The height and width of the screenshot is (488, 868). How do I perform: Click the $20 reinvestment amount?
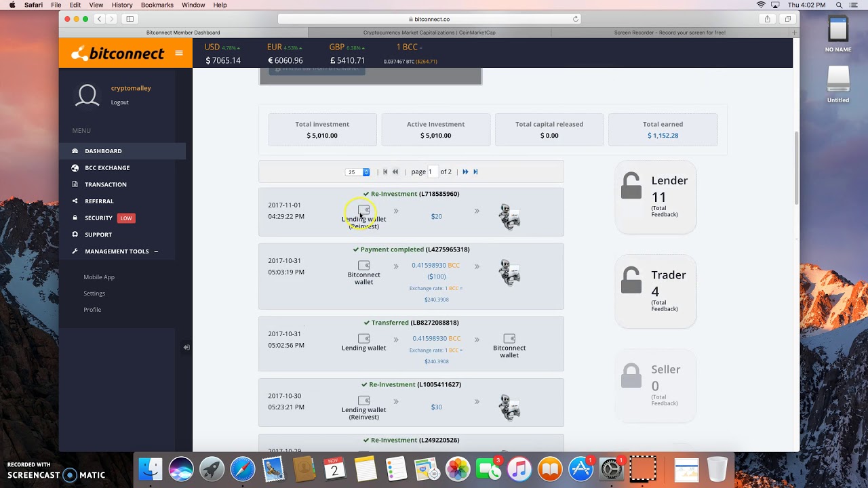point(437,217)
